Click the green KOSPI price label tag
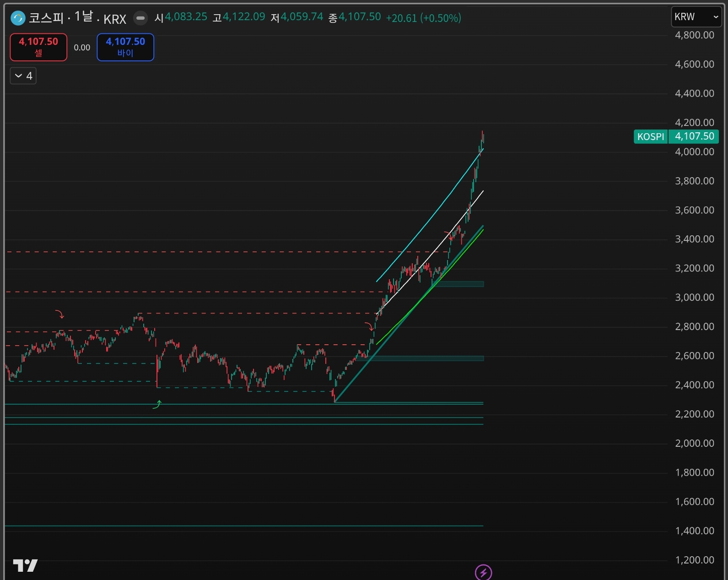This screenshot has width=728, height=580. [x=650, y=136]
